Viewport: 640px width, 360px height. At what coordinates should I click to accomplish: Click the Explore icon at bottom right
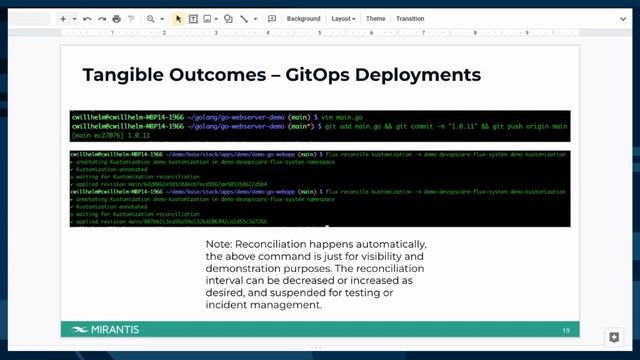[x=614, y=338]
